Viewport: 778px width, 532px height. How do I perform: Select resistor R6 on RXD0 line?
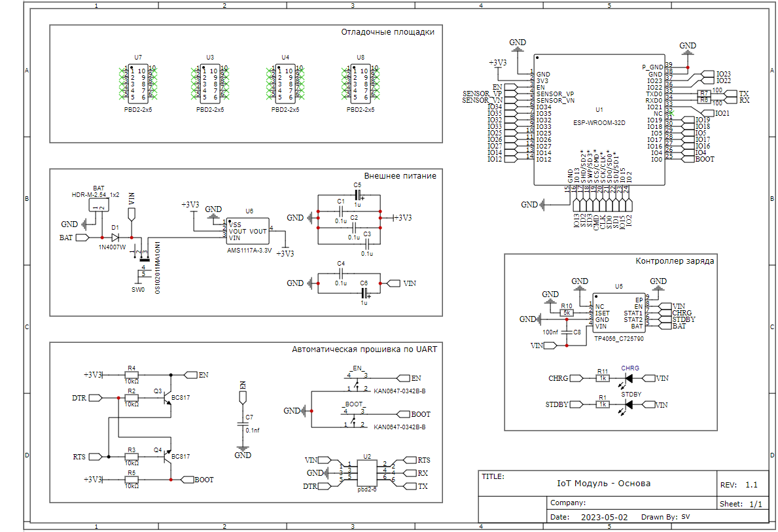(704, 99)
